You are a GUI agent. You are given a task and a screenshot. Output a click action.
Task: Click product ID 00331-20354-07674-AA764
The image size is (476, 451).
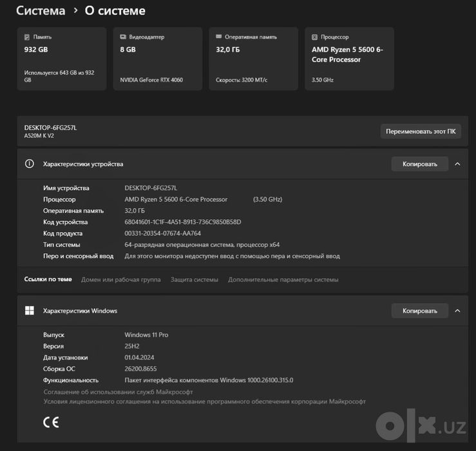pos(163,233)
